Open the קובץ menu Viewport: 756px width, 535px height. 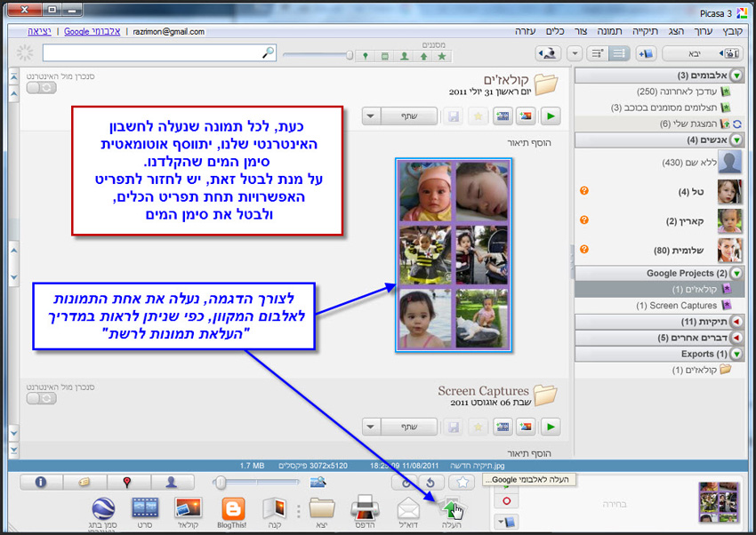(732, 31)
